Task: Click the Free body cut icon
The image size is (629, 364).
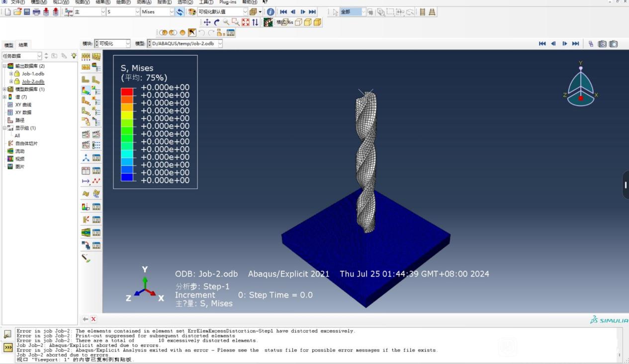Action: point(86,219)
